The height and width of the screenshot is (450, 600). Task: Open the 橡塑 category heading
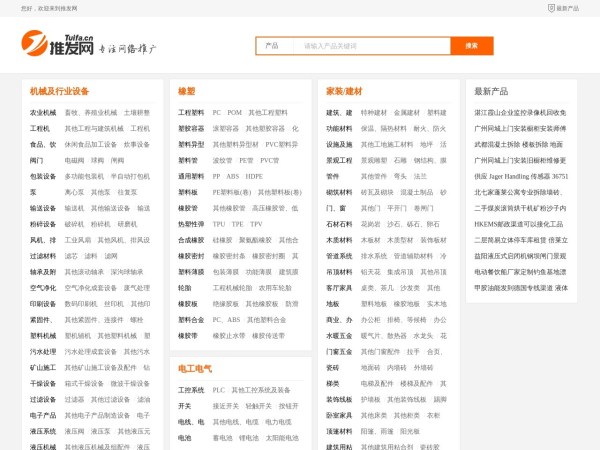tap(187, 90)
